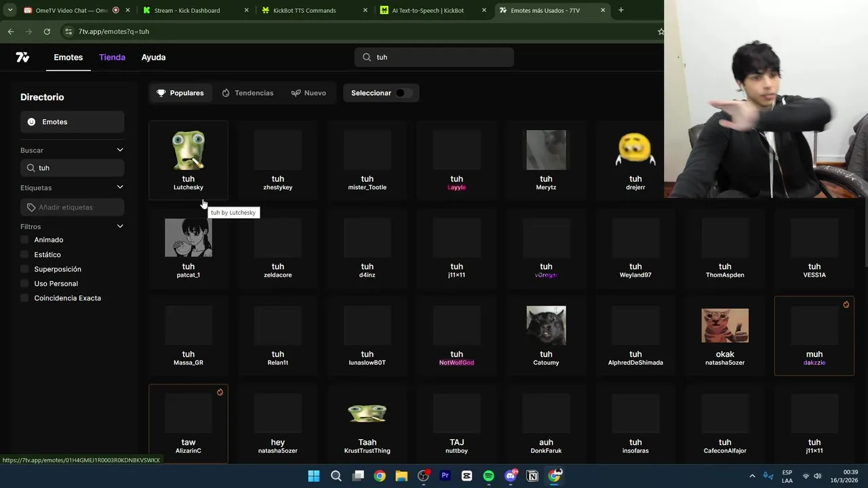Open the tuh emote by zhestykey

point(278,160)
